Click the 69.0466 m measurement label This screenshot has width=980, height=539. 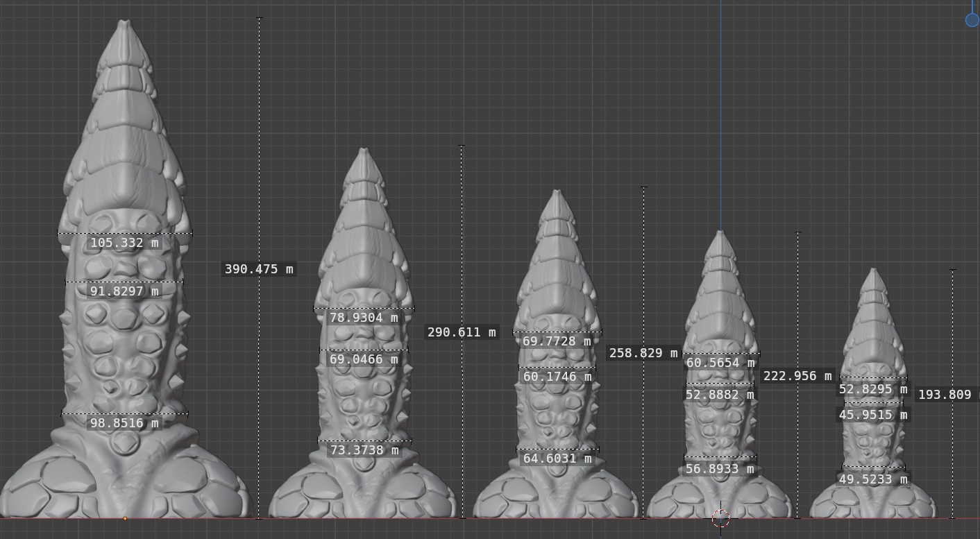tap(364, 359)
